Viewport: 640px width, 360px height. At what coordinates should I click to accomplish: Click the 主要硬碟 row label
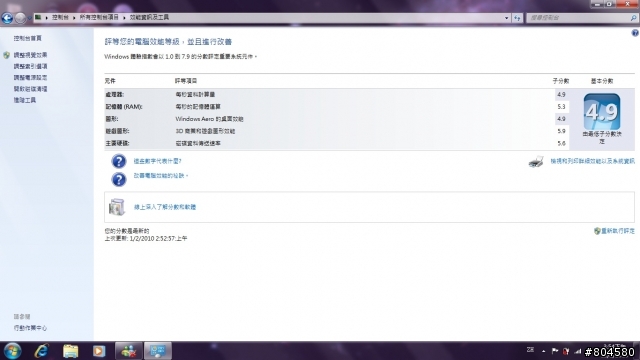click(x=118, y=143)
